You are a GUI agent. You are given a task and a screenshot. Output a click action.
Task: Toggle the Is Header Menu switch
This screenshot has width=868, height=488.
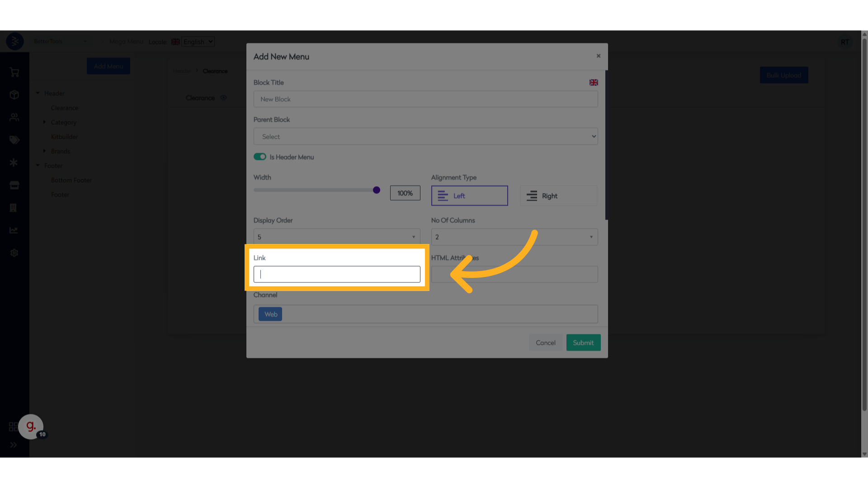pos(260,157)
